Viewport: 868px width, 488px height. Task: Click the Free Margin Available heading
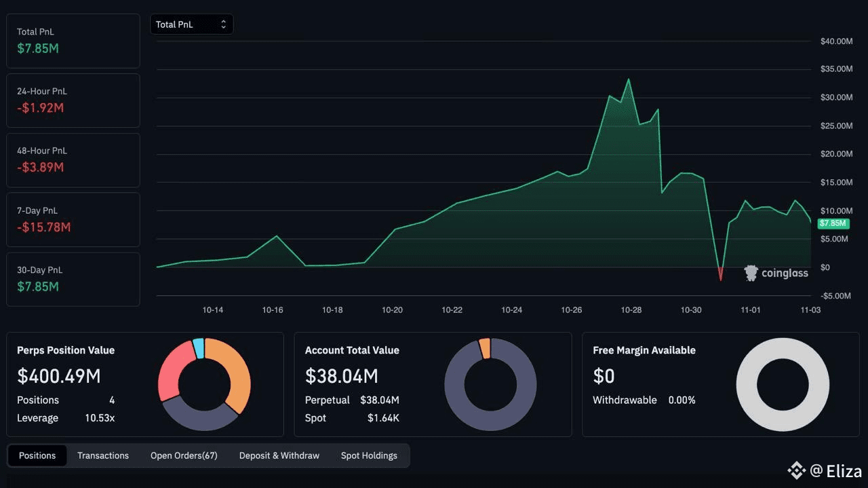tap(644, 350)
